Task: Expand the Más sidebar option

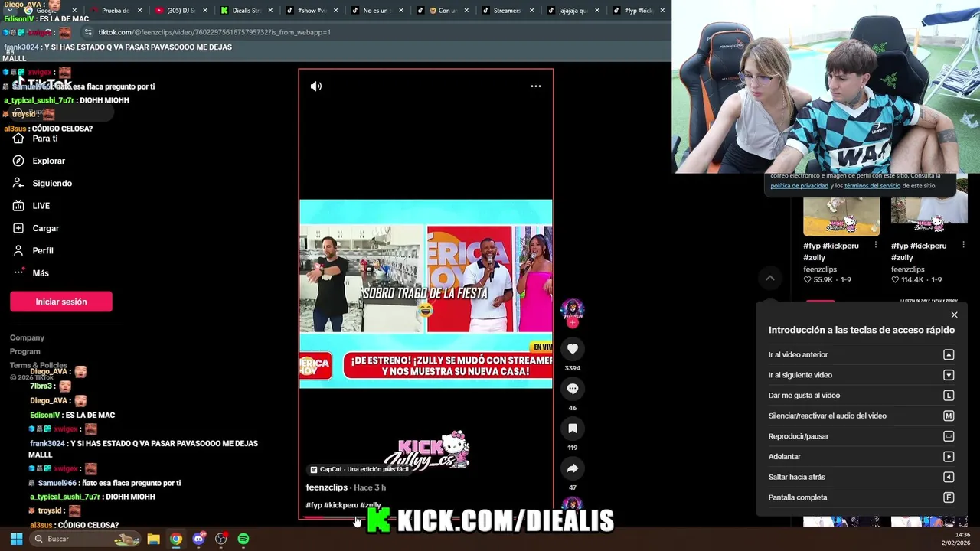Action: pos(31,272)
